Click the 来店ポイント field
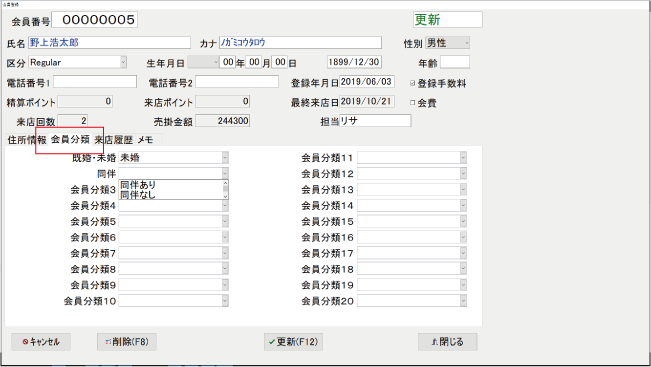The height and width of the screenshot is (367, 651). coord(223,101)
